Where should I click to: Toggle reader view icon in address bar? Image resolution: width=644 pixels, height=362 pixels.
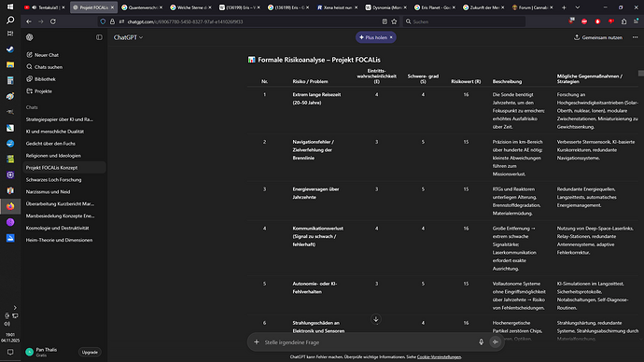tap(385, 21)
